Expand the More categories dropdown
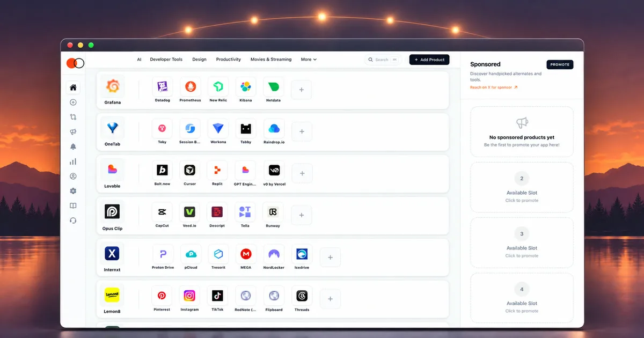The width and height of the screenshot is (644, 338). [309, 60]
